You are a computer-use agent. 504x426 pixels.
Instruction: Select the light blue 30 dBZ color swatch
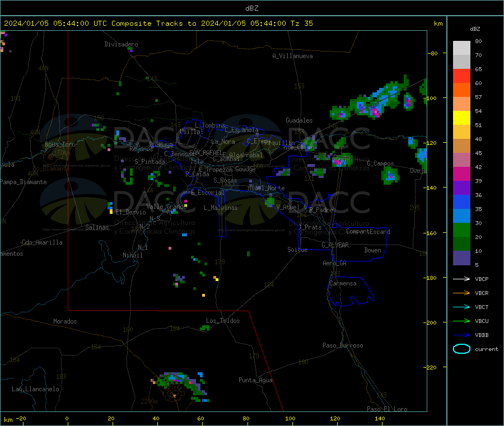pos(461,216)
